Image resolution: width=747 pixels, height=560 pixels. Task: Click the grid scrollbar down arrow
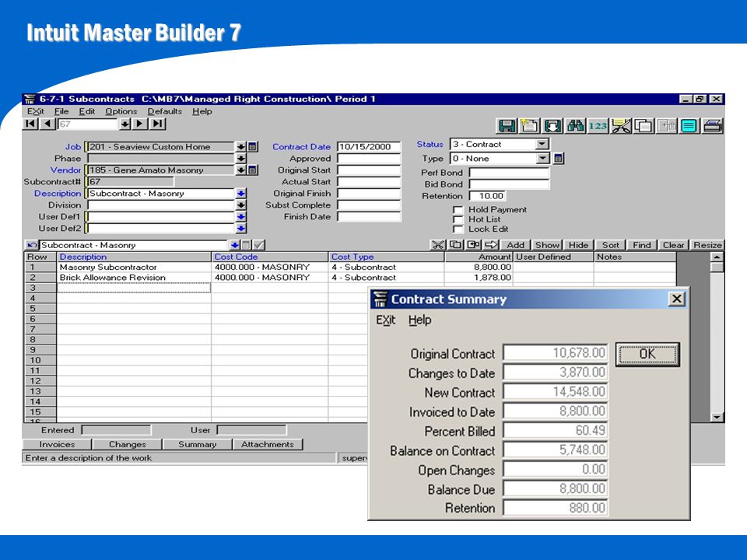717,417
